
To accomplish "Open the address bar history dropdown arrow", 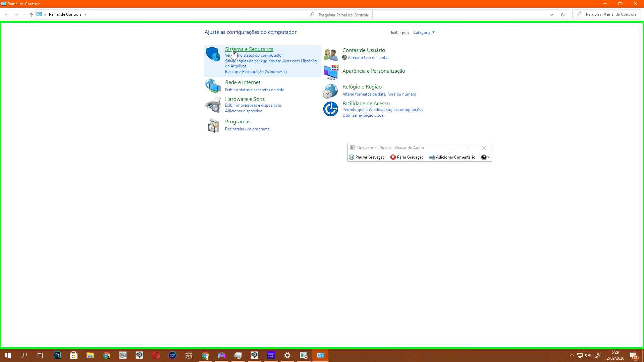I will 551,14.
